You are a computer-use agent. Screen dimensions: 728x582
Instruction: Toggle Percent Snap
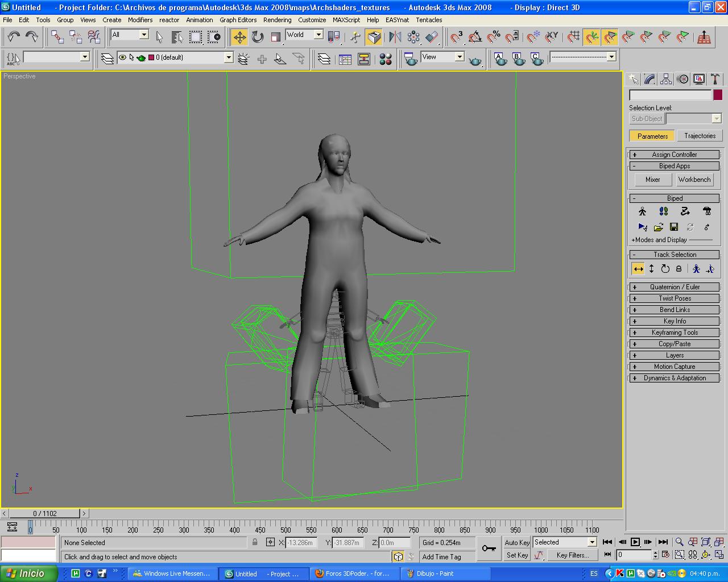point(494,37)
